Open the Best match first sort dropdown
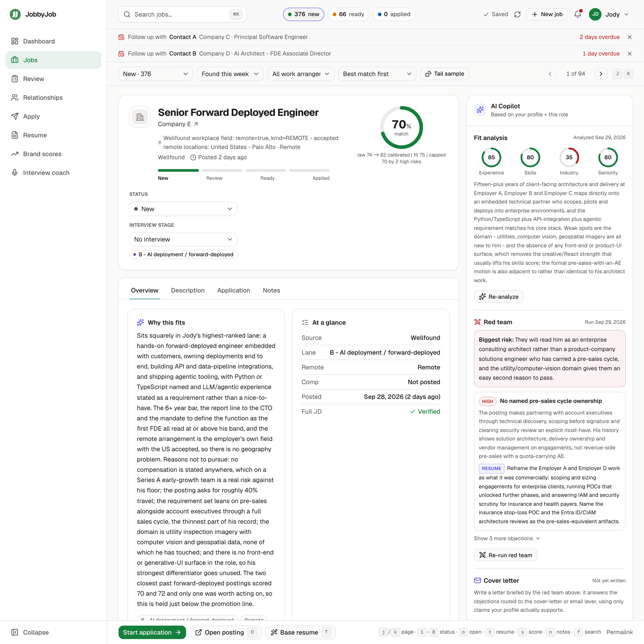 point(377,74)
